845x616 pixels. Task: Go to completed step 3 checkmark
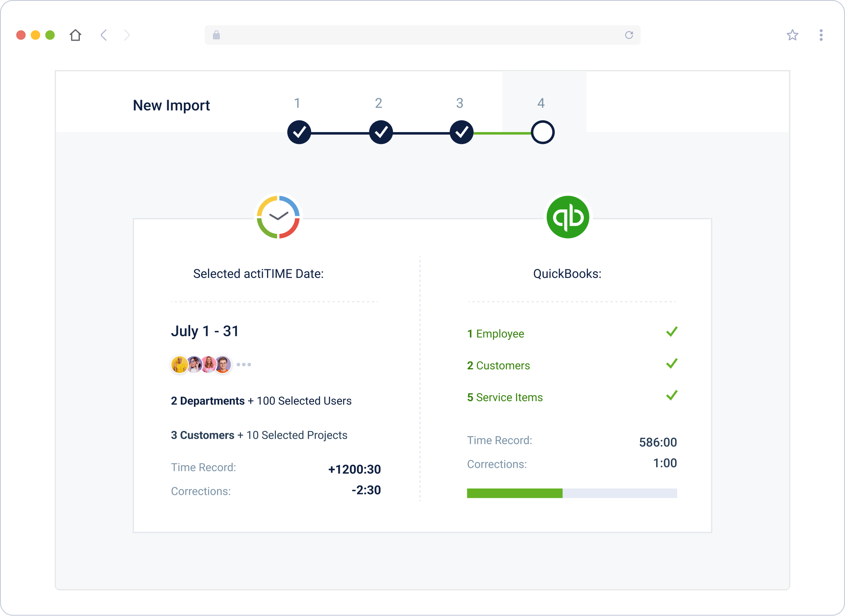pos(461,132)
